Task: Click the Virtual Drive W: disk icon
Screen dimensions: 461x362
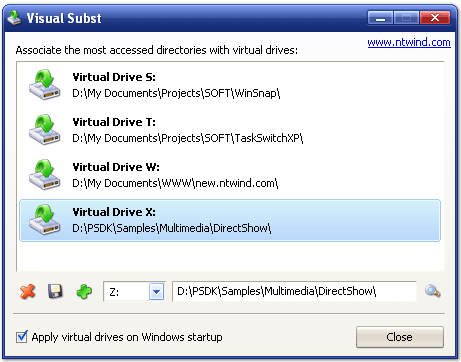Action: [44, 175]
